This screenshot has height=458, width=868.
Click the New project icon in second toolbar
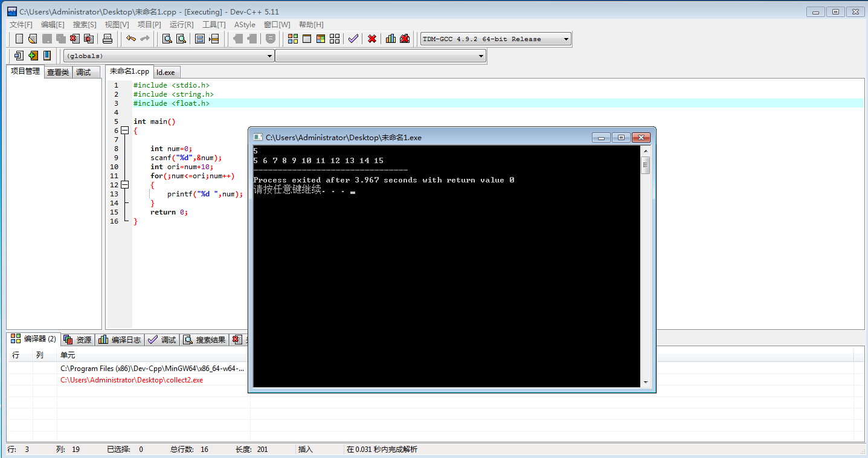click(x=19, y=56)
